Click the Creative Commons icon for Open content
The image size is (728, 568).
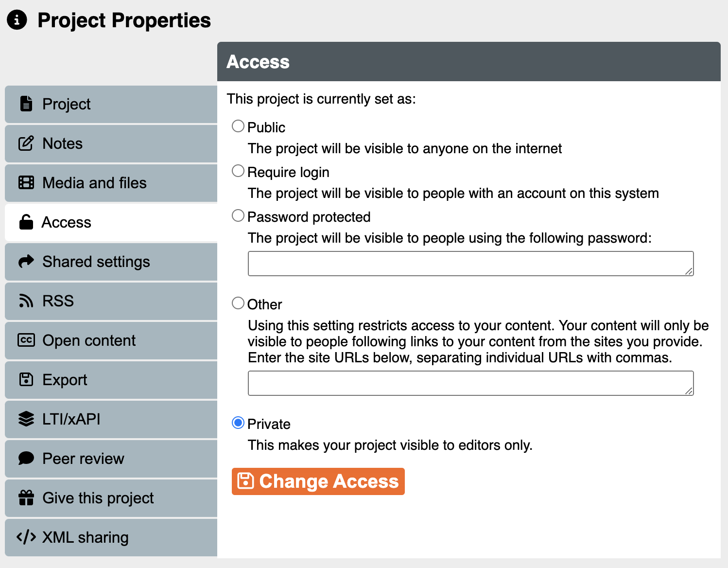(26, 340)
